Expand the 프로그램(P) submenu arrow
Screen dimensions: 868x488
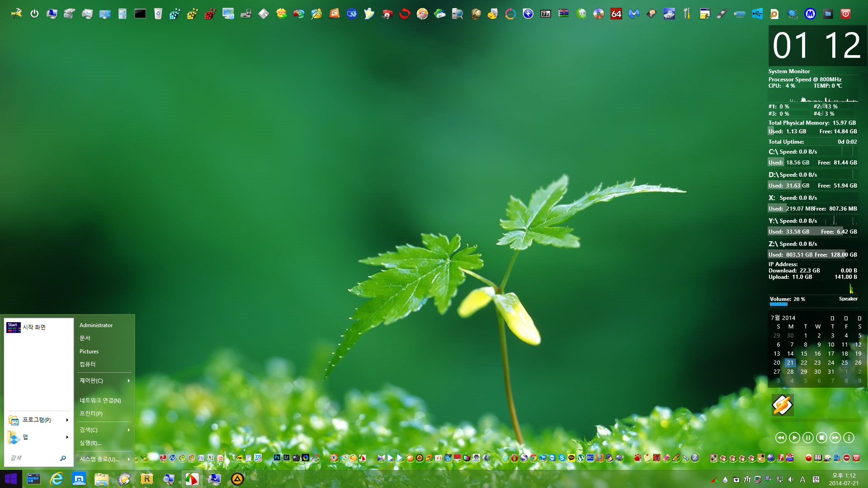pyautogui.click(x=67, y=420)
